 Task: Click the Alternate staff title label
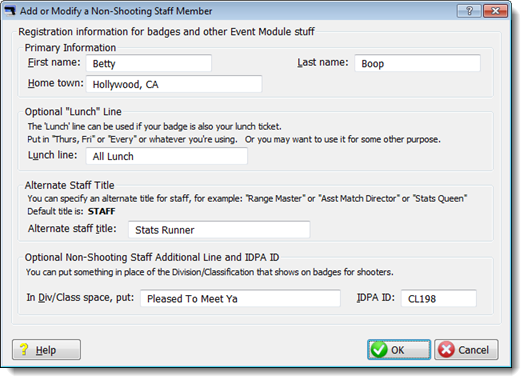coord(72,229)
